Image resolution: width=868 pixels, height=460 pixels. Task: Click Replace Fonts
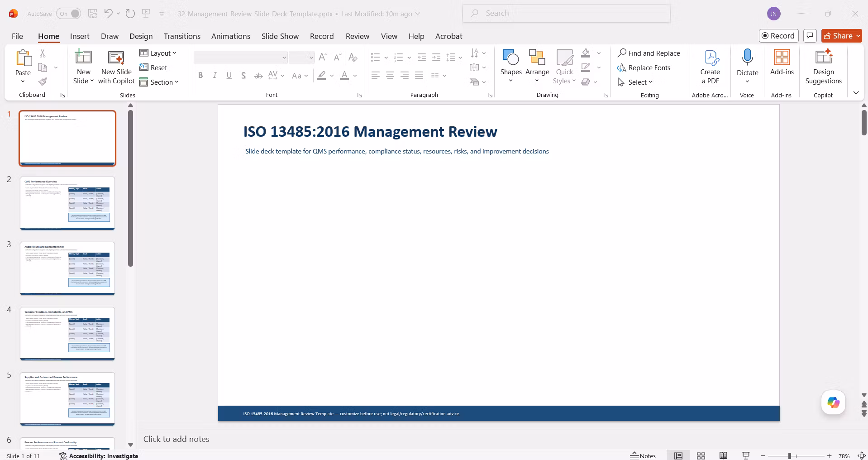pos(644,67)
